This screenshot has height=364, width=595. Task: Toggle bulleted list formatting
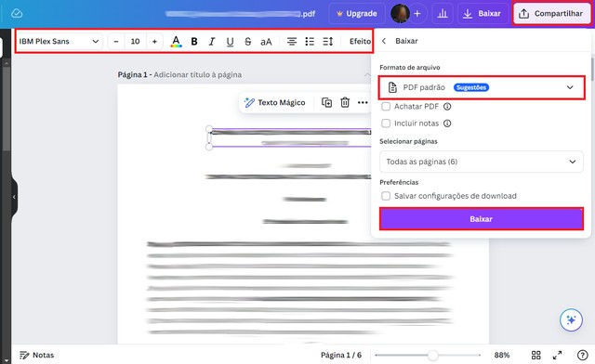pos(310,42)
